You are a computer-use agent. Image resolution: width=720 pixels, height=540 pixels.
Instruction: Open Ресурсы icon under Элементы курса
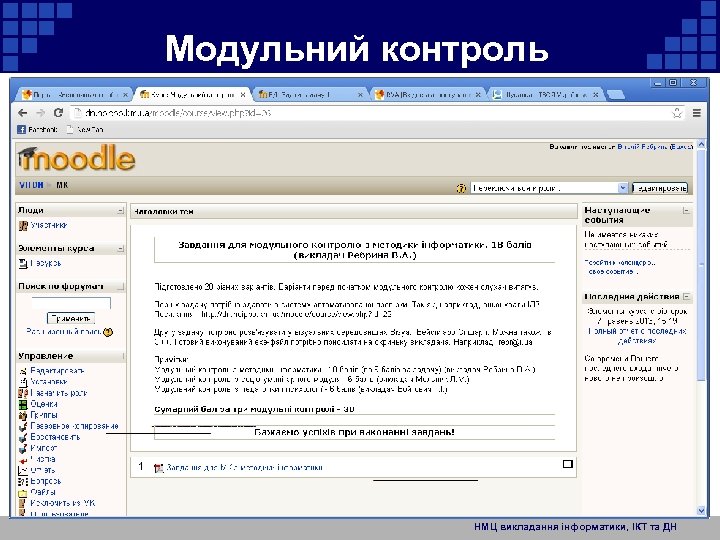tap(23, 264)
